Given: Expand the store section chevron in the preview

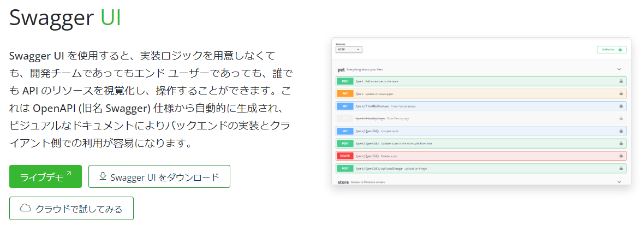Looking at the screenshot, I should tap(619, 181).
